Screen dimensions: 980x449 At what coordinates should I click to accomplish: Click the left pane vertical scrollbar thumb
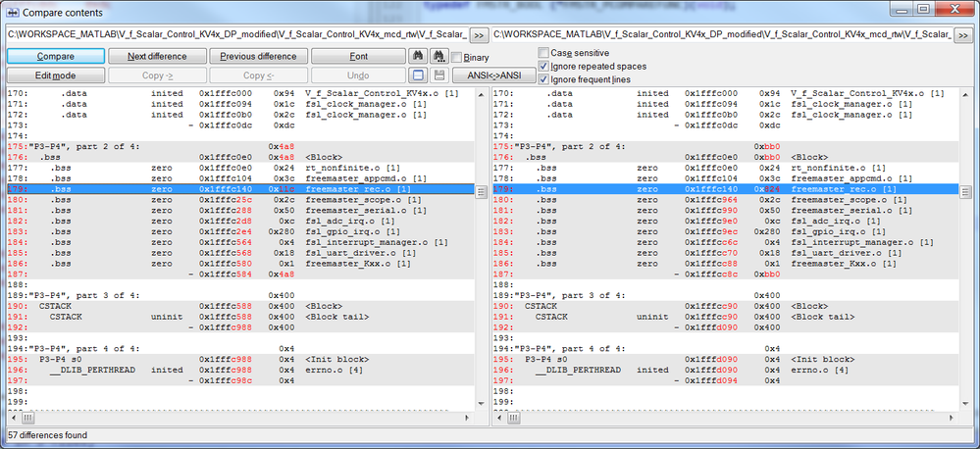click(x=481, y=192)
